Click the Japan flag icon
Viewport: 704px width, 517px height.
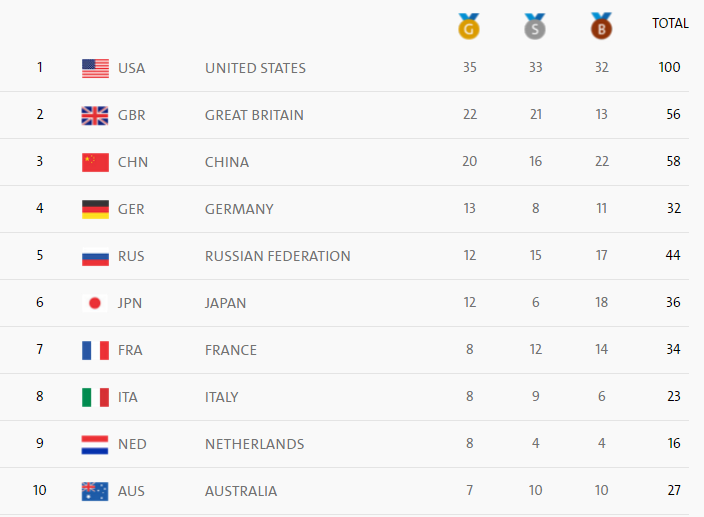[95, 303]
